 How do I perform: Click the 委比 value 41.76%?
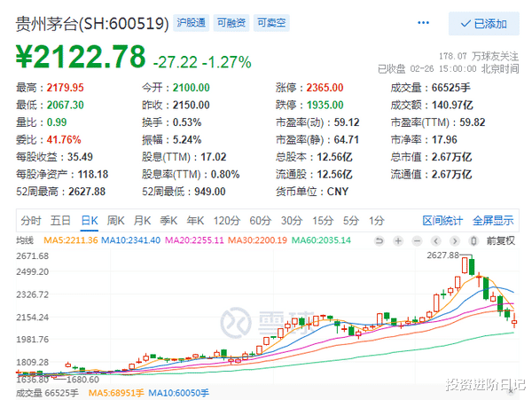point(64,140)
